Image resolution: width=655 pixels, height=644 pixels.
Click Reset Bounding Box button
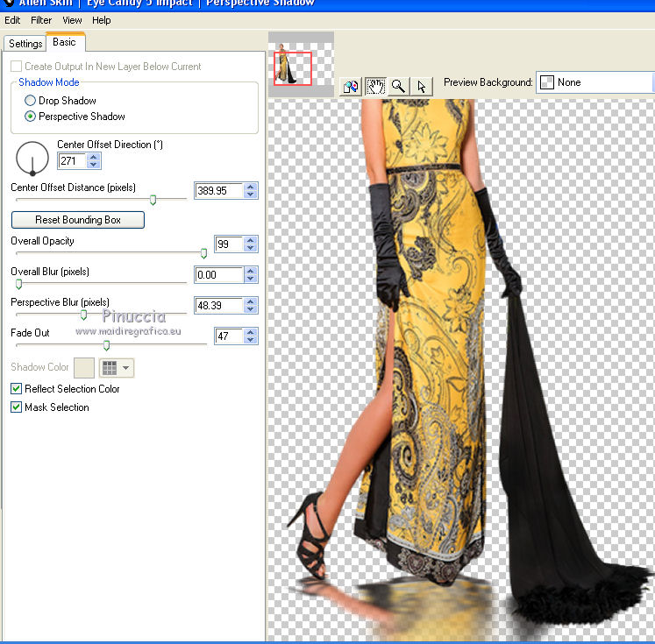point(78,220)
